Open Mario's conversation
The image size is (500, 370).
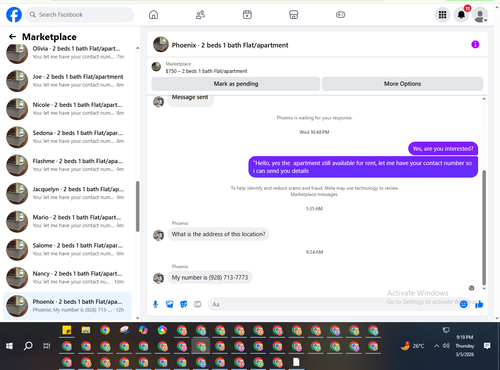[x=67, y=221]
